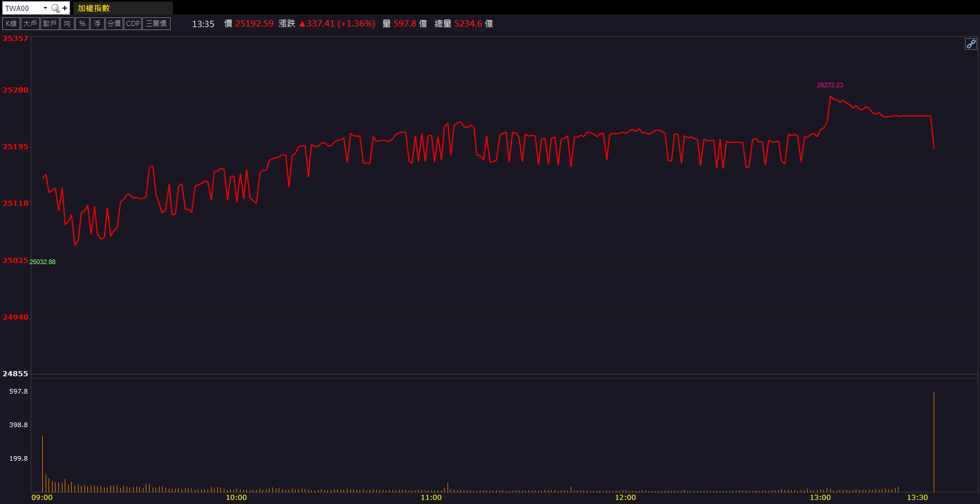The width and height of the screenshot is (980, 504).
Task: Toggle the 散戶 indicator button
Action: [x=50, y=24]
